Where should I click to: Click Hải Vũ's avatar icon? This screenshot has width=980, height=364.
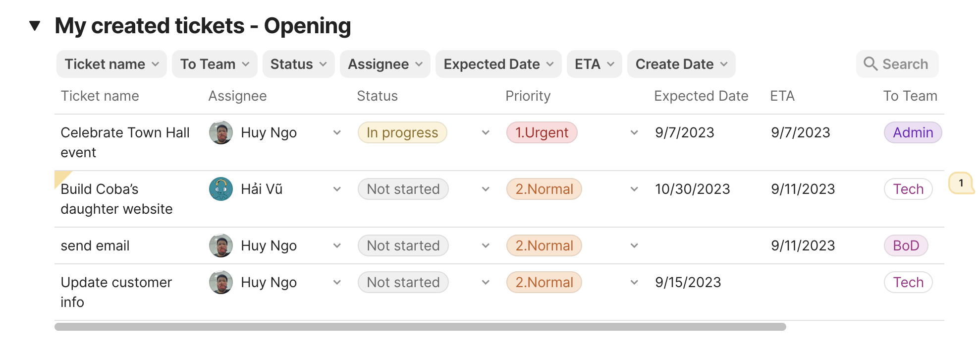click(x=221, y=189)
